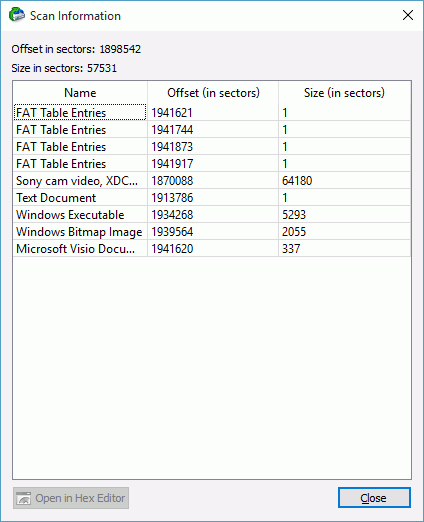Select FAT Table Entries row at offset 1941744
This screenshot has width=424, height=522.
pyautogui.click(x=212, y=130)
